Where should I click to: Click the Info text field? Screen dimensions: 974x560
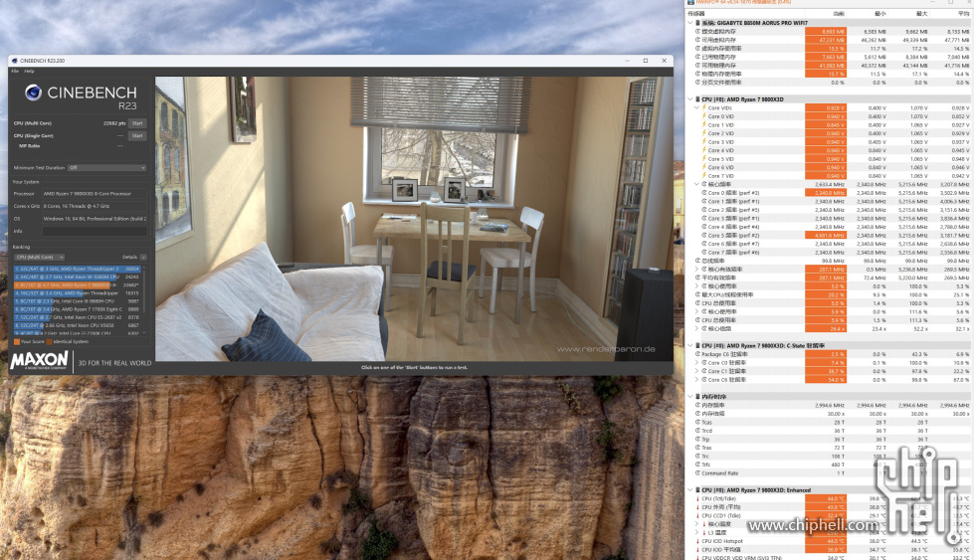94,231
